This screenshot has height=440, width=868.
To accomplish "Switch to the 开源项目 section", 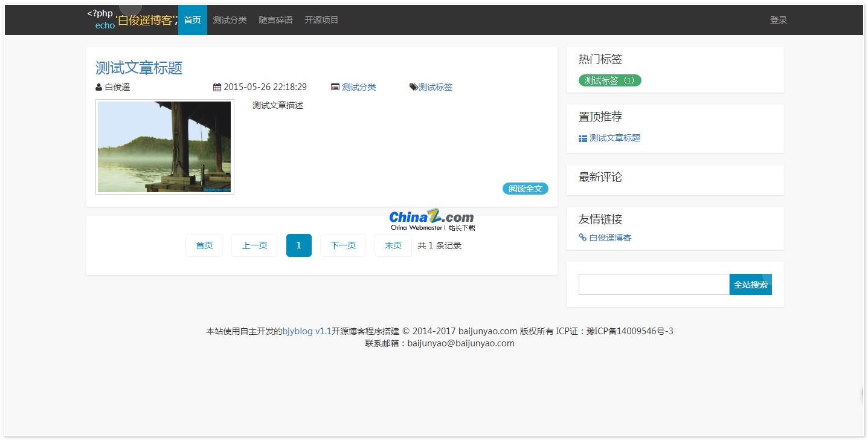I will [x=321, y=19].
